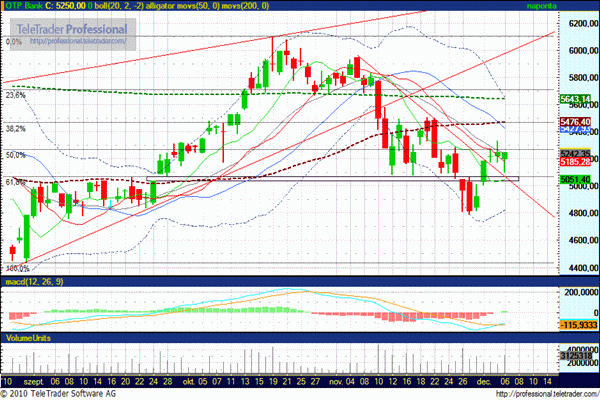The height and width of the screenshot is (400, 600).
Task: Select the 38.2% Fibonacci level label
Action: [15, 129]
